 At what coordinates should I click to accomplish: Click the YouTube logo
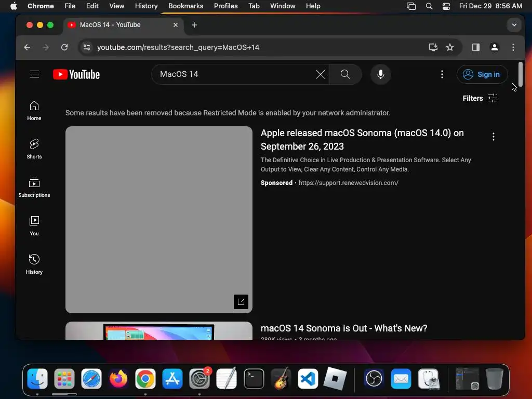tap(76, 74)
